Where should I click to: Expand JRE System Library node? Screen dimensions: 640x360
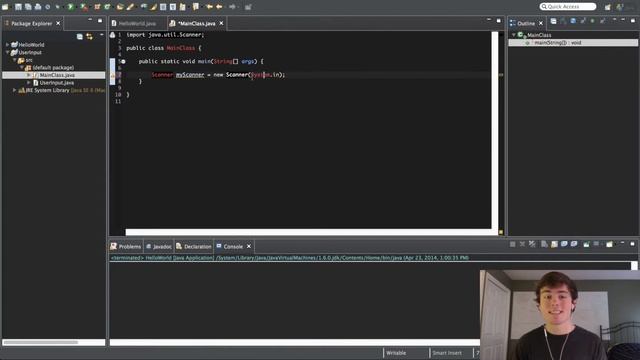[x=14, y=90]
